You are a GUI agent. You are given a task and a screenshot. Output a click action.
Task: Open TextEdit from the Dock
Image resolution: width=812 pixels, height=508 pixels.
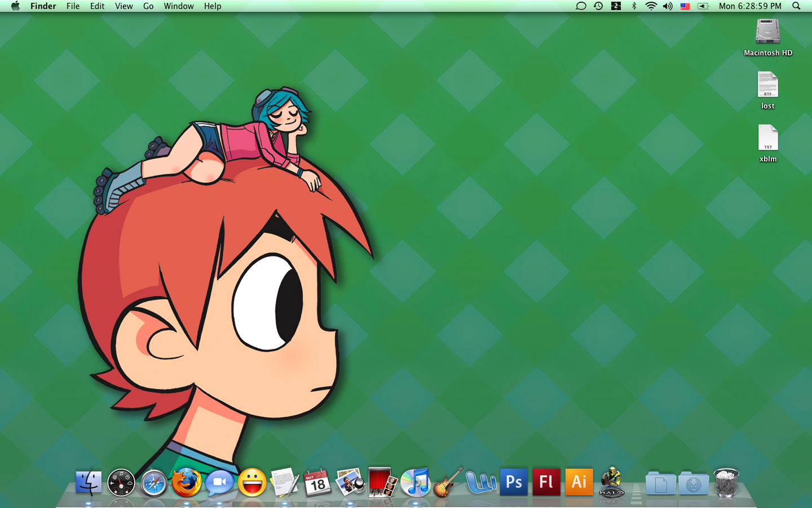coord(285,483)
